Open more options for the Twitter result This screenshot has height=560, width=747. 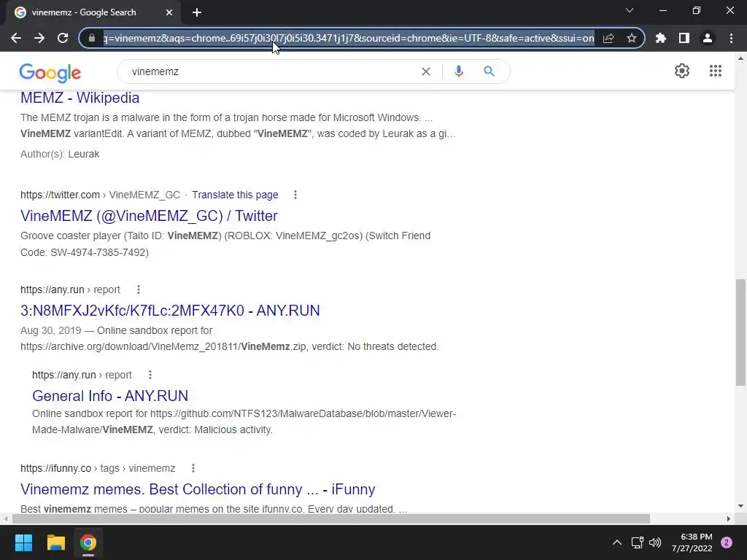(x=295, y=195)
